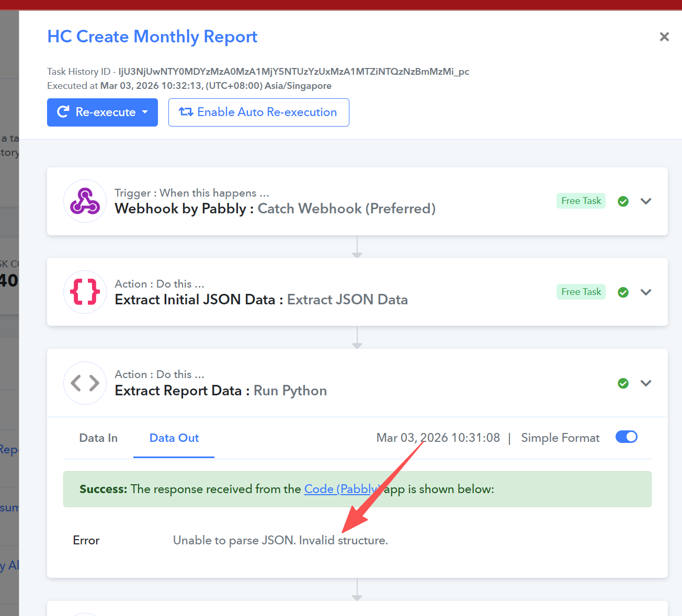Click Enable Auto Re-execution button
682x616 pixels.
coord(258,112)
